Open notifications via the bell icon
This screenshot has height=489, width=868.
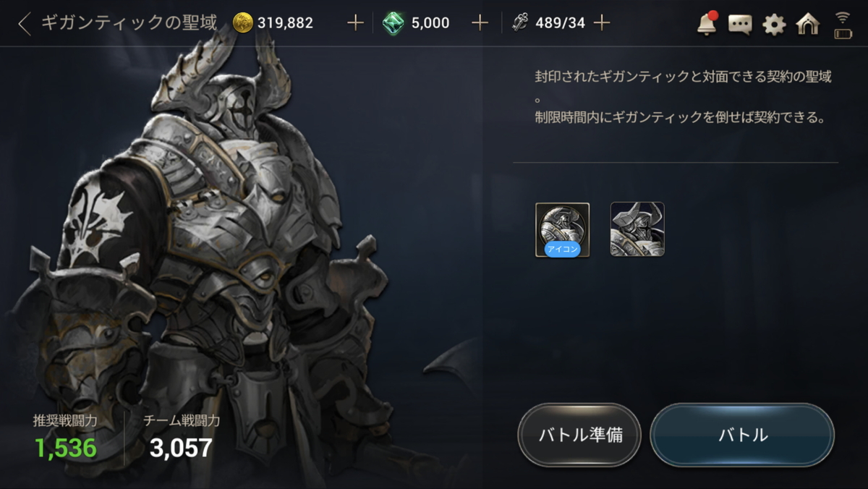707,24
